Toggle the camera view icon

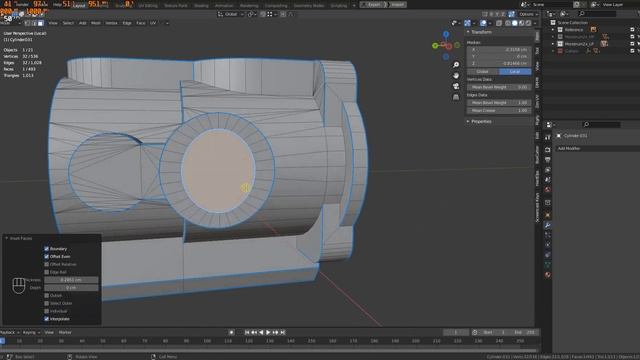456,86
